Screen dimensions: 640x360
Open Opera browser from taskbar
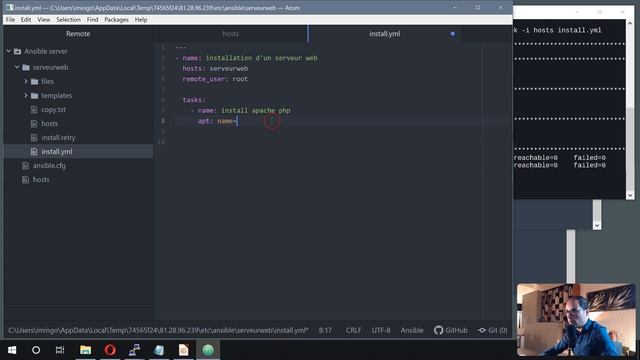(x=110, y=350)
